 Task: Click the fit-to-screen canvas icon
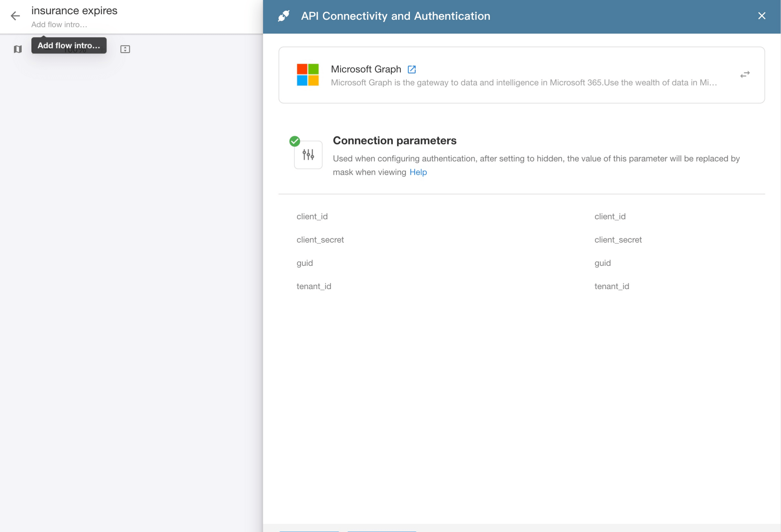[125, 49]
